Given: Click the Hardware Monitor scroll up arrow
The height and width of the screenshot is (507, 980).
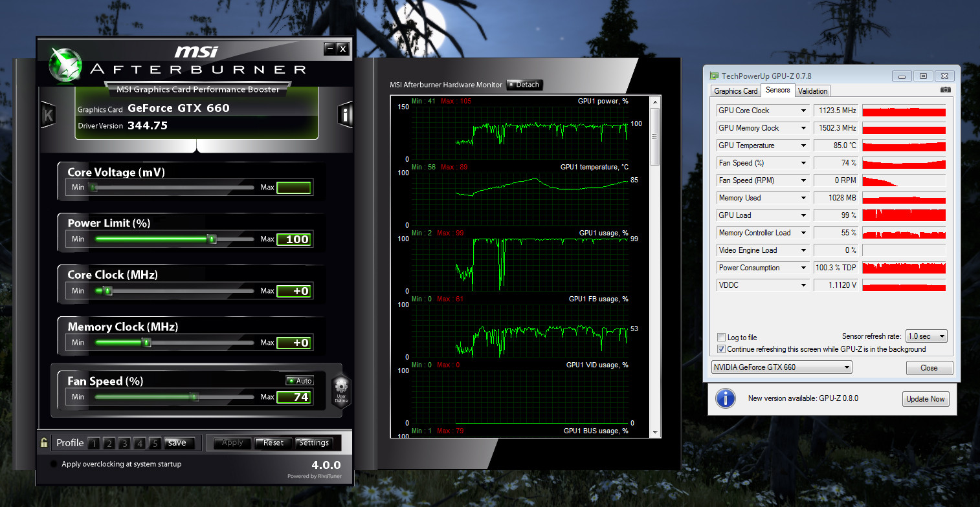Looking at the screenshot, I should (x=654, y=102).
